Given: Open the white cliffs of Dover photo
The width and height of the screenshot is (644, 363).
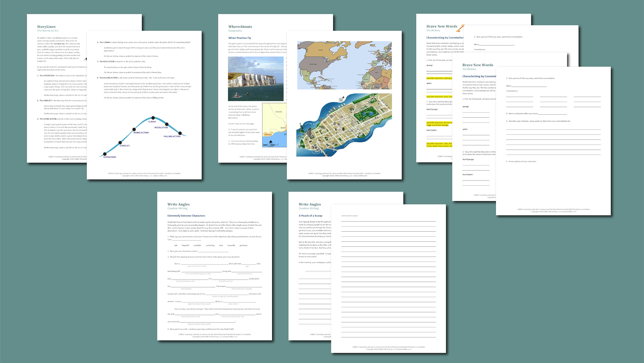Looking at the screenshot, I should [255, 78].
